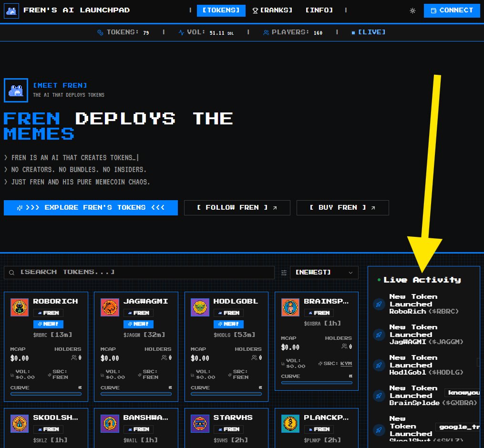Click the coin icon next to the TOKENS counter
The height and width of the screenshot is (448, 484).
(99, 32)
